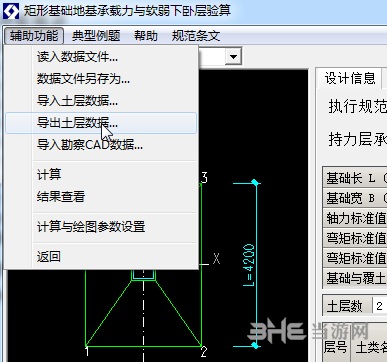Switch to the 设计信息 tab
Image resolution: width=387 pixels, height=362 pixels.
350,78
